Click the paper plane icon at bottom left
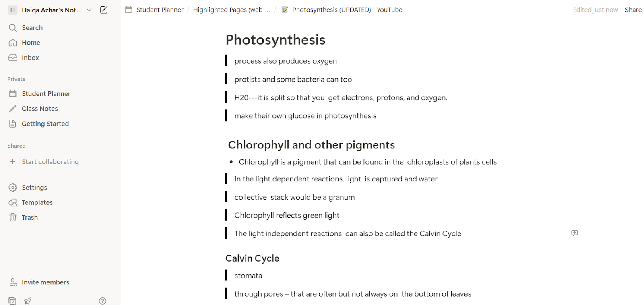Screen dimensions: 644x305 pos(27,301)
